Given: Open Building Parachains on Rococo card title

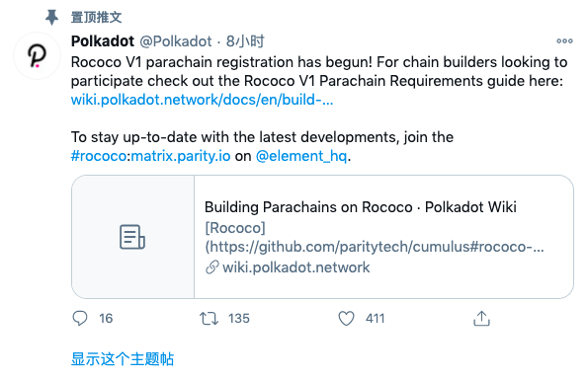Looking at the screenshot, I should (x=360, y=207).
